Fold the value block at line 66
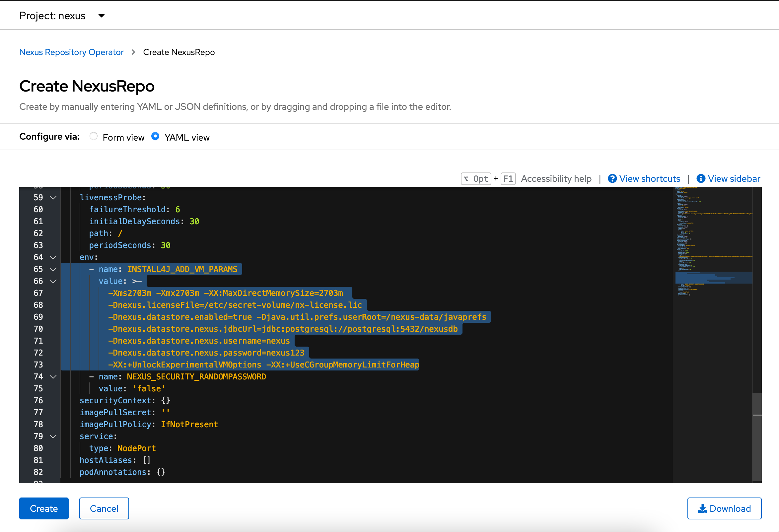 (53, 281)
